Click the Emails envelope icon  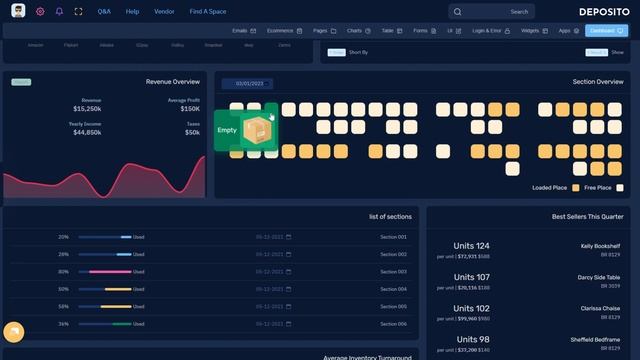(x=253, y=31)
